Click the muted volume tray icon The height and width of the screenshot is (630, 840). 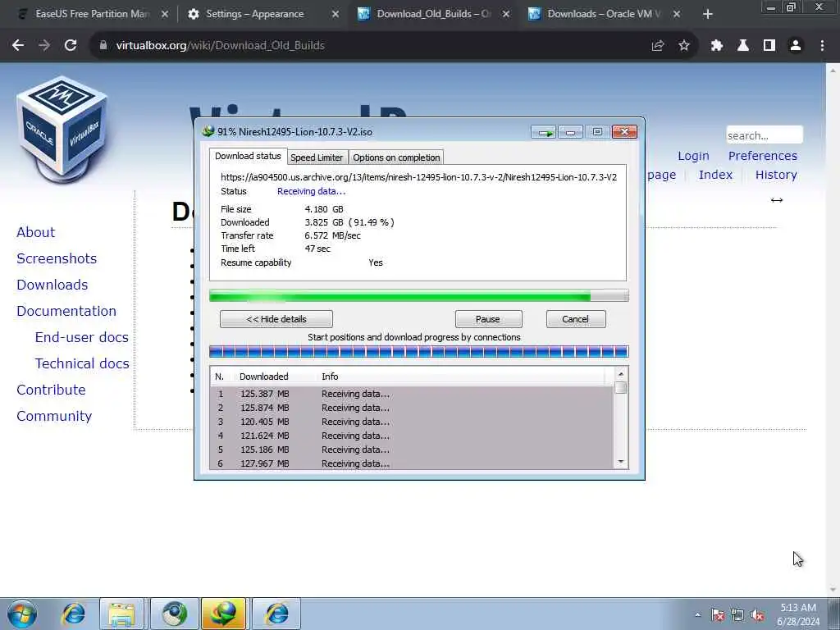pos(757,615)
